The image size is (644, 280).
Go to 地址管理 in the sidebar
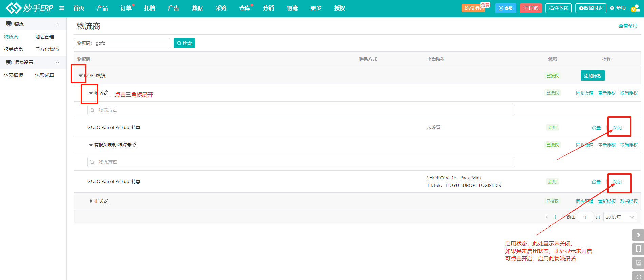coord(44,37)
